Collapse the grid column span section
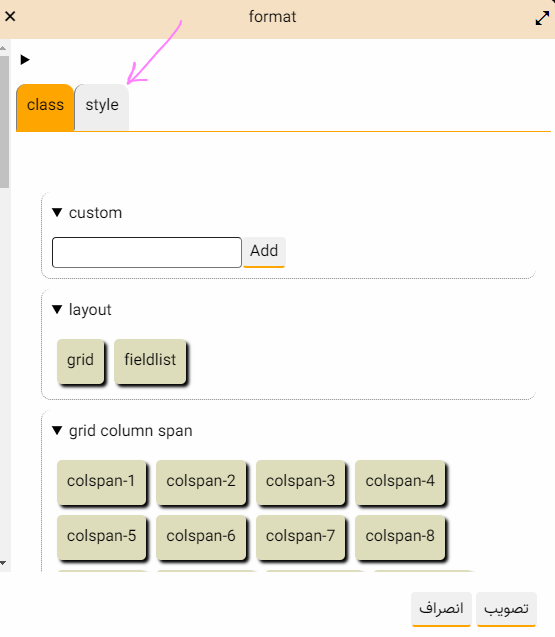 click(x=57, y=431)
